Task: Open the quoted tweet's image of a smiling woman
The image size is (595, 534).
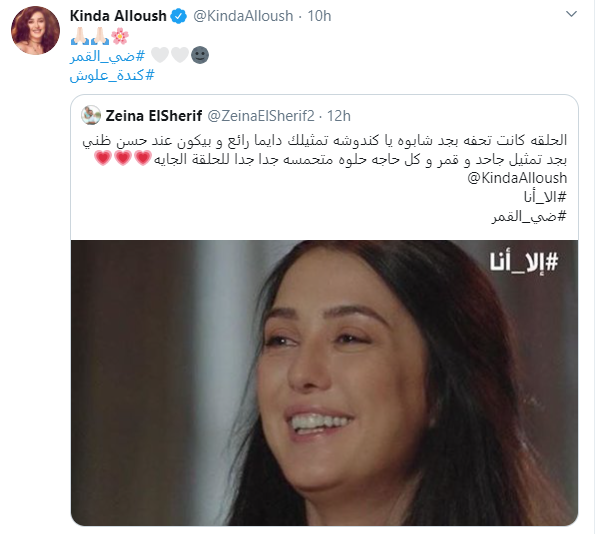Action: [324, 383]
